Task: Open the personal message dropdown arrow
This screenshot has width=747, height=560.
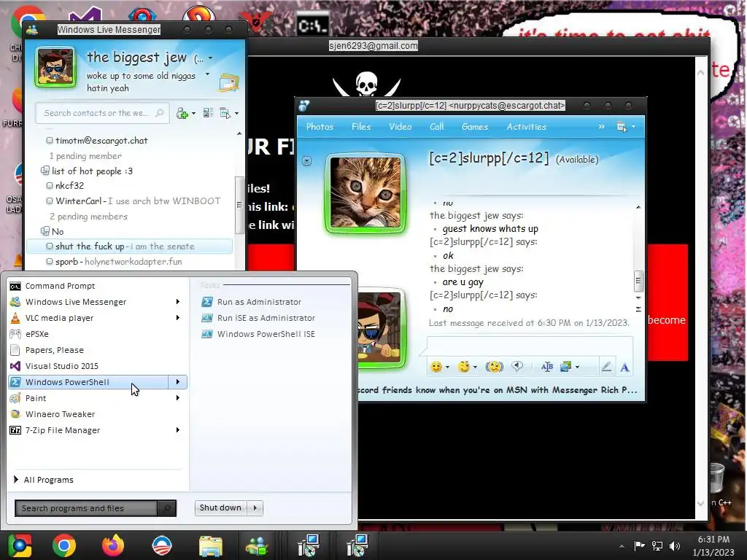Action: 207,74
